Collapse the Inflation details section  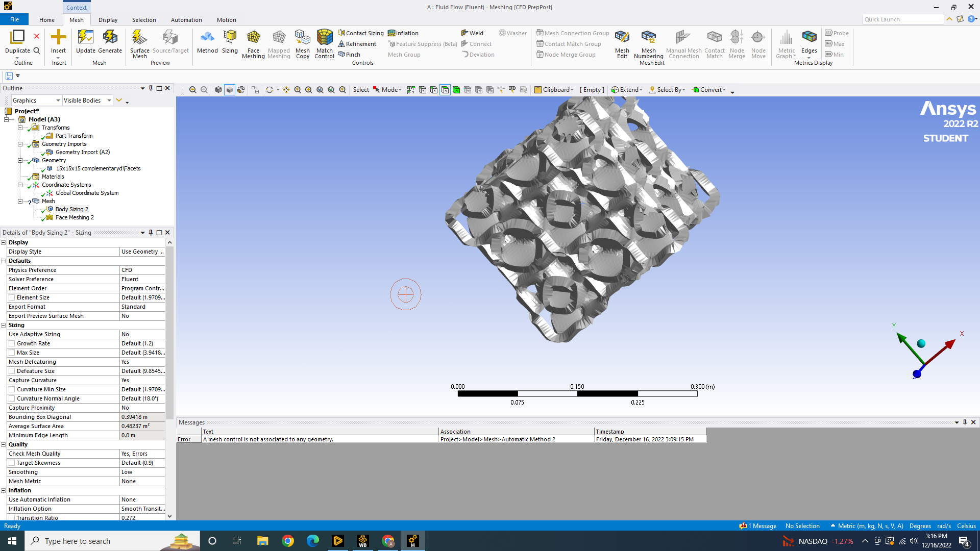(4, 490)
